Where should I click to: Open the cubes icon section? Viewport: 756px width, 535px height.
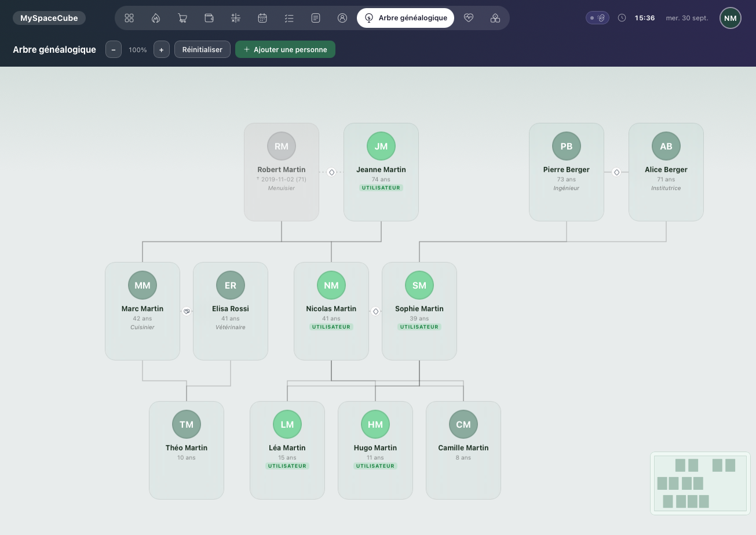495,18
